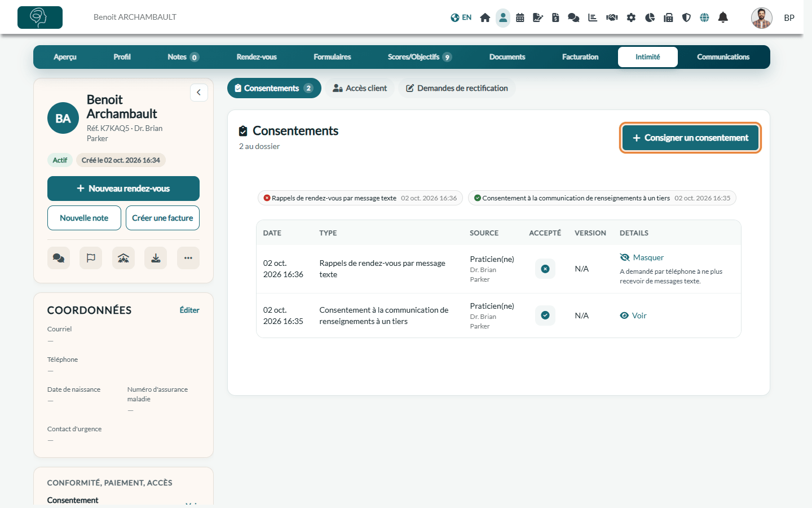
Task: Open the pie chart analytics icon
Action: (x=650, y=17)
